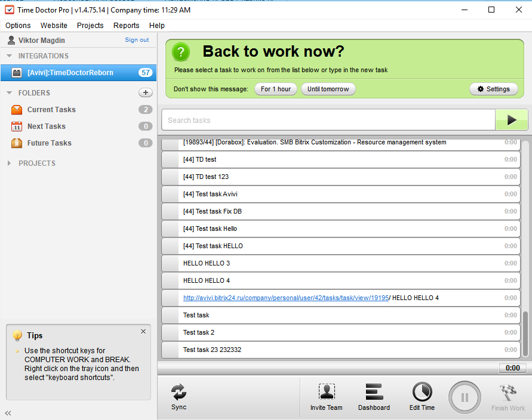Click the round pause button

465,397
